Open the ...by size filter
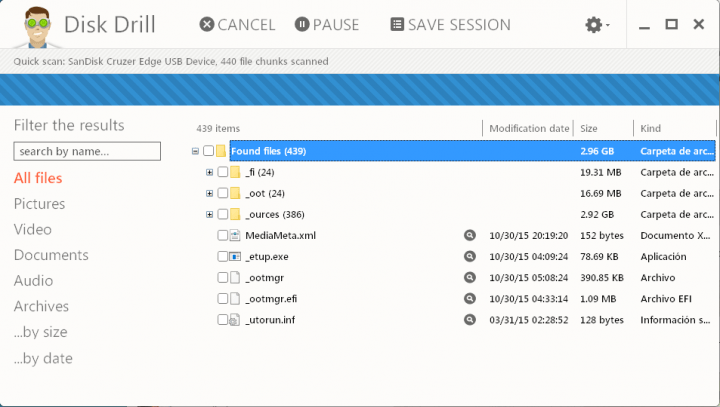The image size is (720, 407). pyautogui.click(x=40, y=332)
